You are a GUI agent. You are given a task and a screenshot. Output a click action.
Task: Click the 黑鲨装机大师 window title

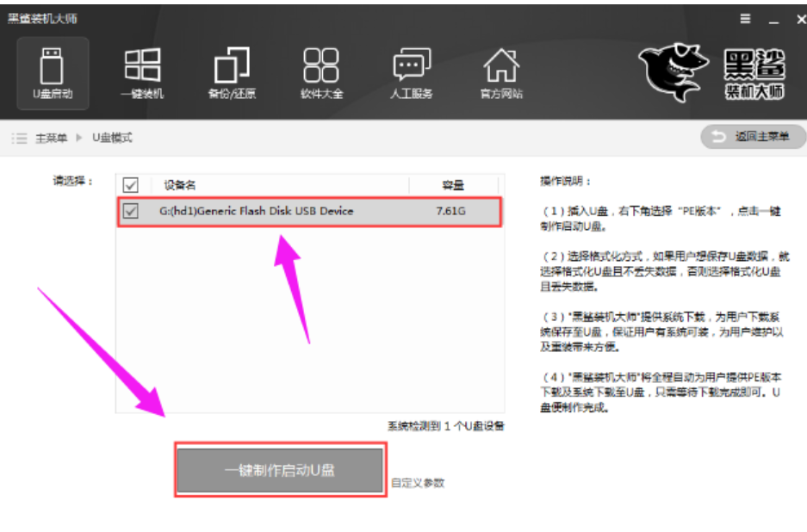point(42,19)
